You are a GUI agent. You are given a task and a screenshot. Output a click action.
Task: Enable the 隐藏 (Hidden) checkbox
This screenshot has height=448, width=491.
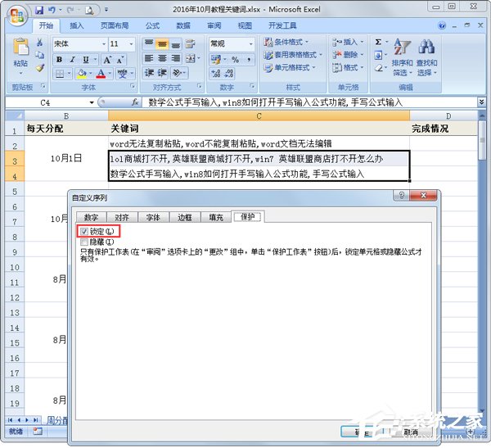(84, 242)
